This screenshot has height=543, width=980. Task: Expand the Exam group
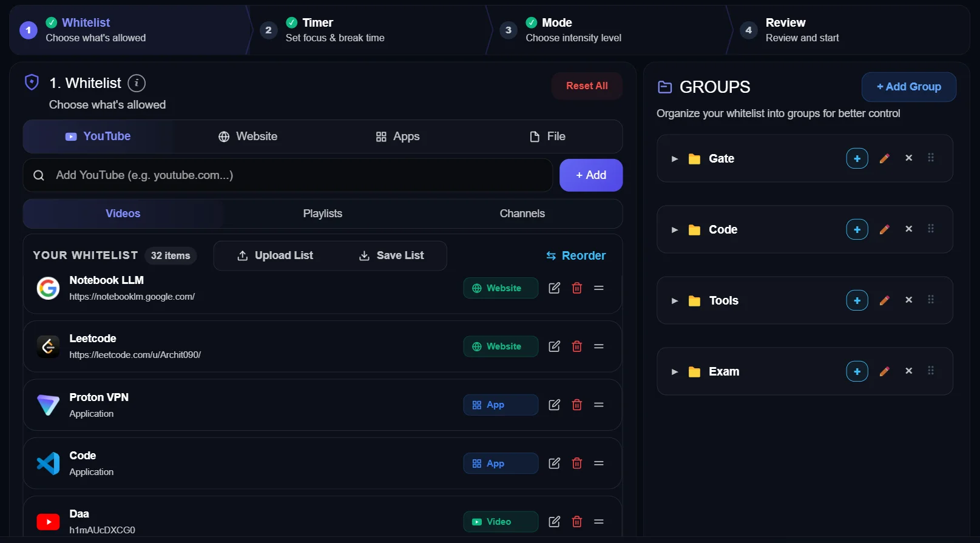point(674,372)
